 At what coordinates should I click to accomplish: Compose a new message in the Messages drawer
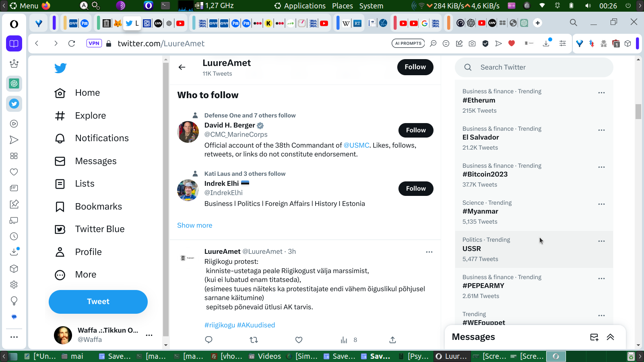(594, 337)
